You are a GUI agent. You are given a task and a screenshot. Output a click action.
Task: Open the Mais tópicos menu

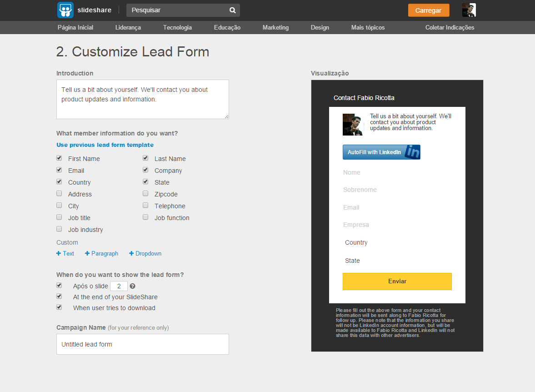tap(368, 27)
